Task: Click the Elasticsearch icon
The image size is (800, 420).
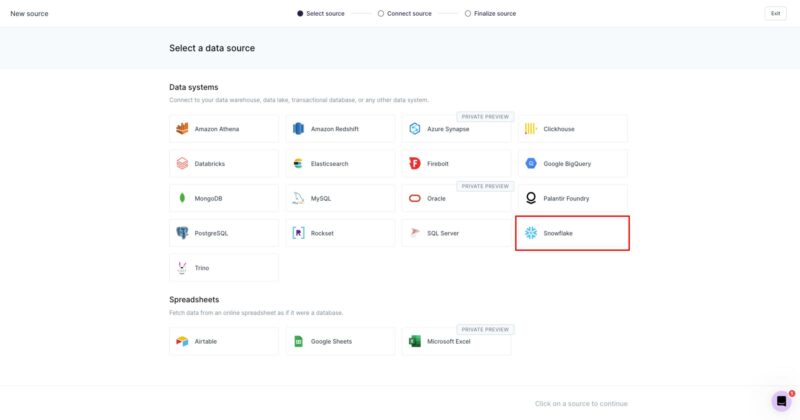Action: tap(298, 163)
